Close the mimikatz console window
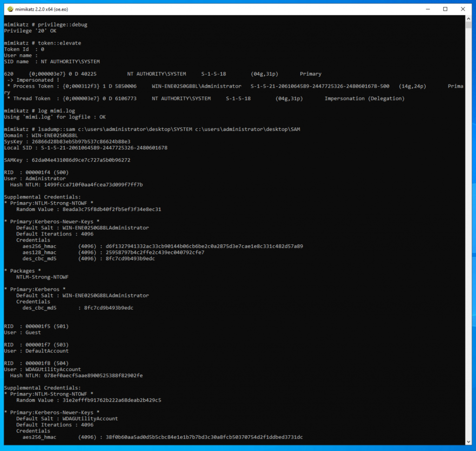The image size is (476, 451). [x=463, y=9]
